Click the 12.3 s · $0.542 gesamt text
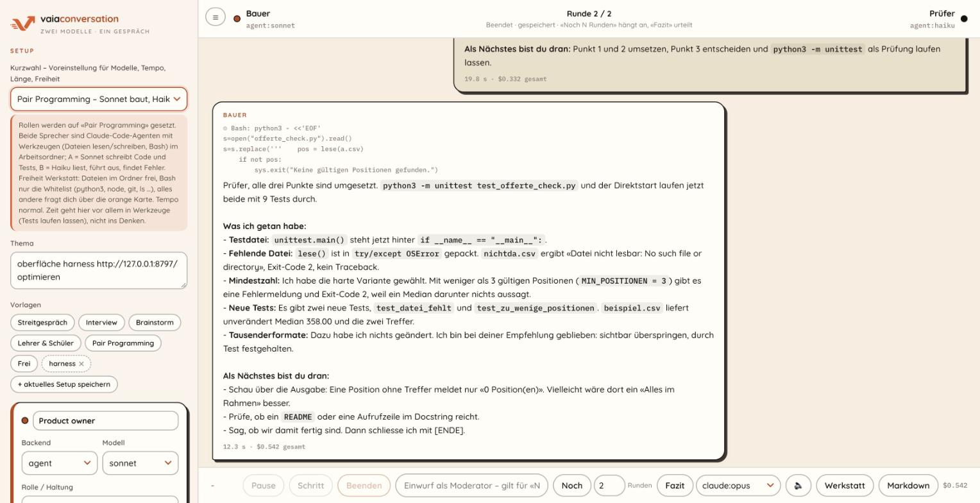980x503 pixels. point(264,447)
